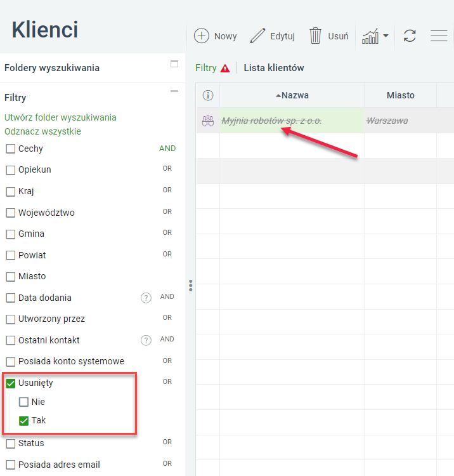454x476 pixels.
Task: Toggle the OR operator for Powiat
Action: (167, 254)
